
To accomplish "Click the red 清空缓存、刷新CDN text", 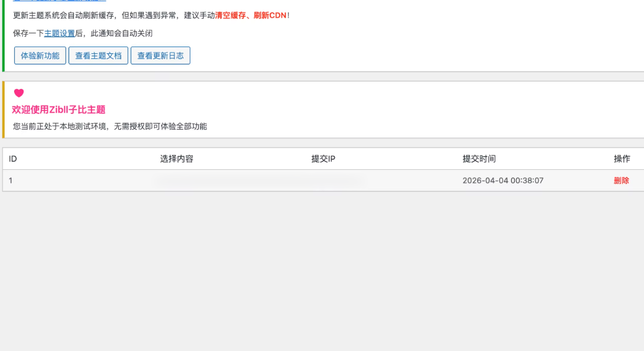I will [x=251, y=16].
